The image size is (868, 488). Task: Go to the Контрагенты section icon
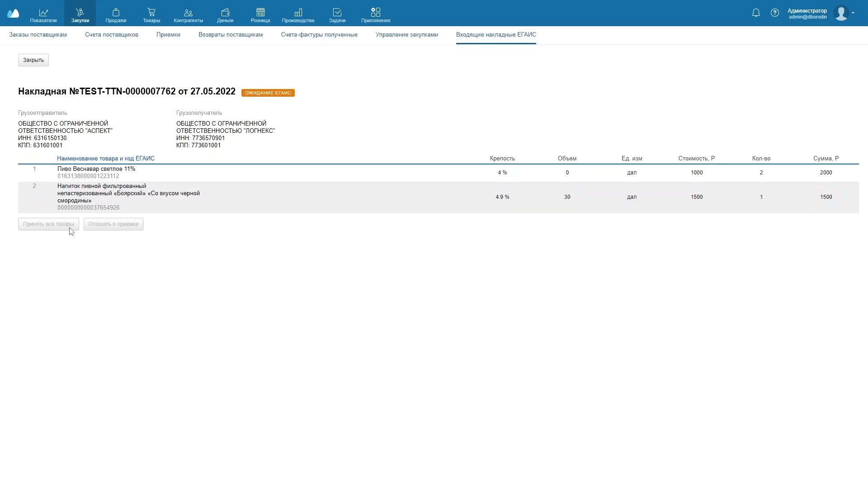[x=188, y=14]
